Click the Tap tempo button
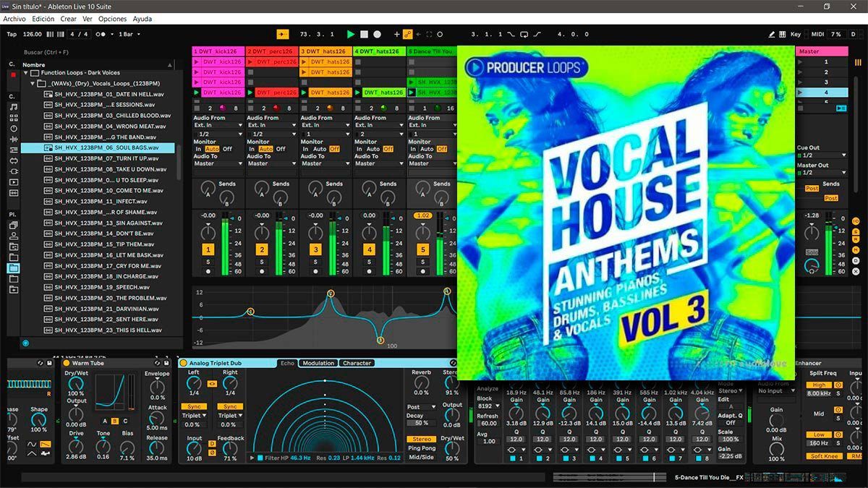The height and width of the screenshot is (488, 868). click(x=12, y=34)
